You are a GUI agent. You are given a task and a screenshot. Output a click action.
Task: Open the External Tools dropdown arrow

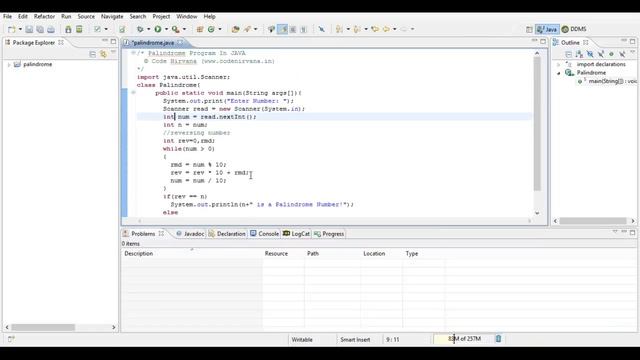coord(184,29)
